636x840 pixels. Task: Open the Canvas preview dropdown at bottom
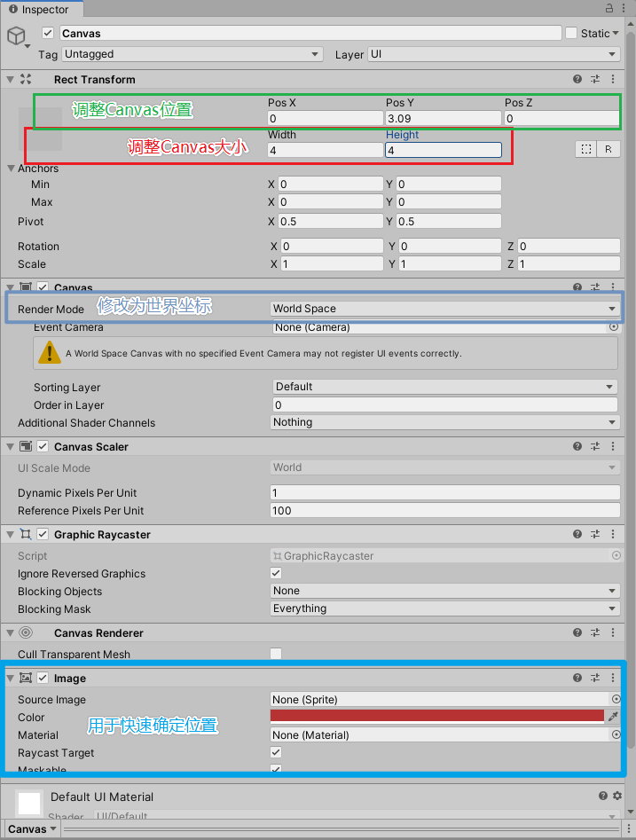32,828
